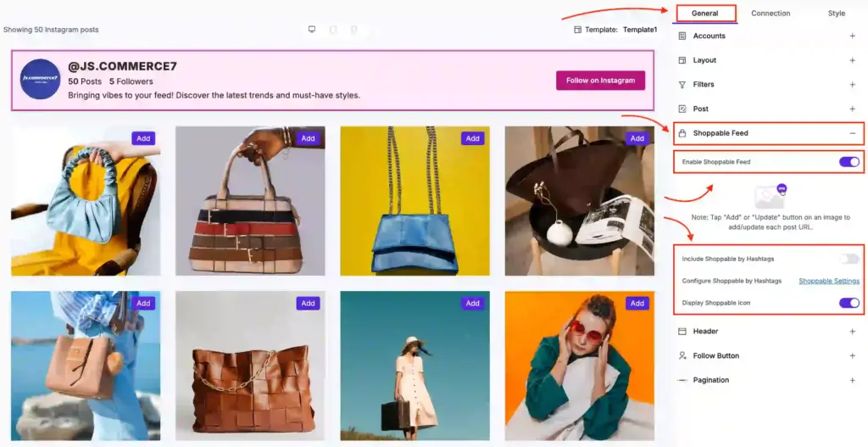Image resolution: width=868 pixels, height=447 pixels.
Task: Select the desktop preview device icon
Action: tap(312, 30)
